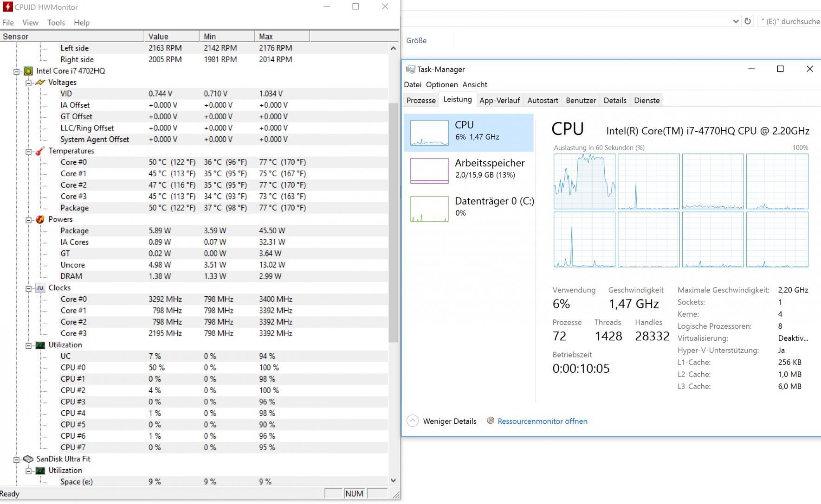Switch to the Dienste tab
The width and height of the screenshot is (821, 504).
click(646, 101)
